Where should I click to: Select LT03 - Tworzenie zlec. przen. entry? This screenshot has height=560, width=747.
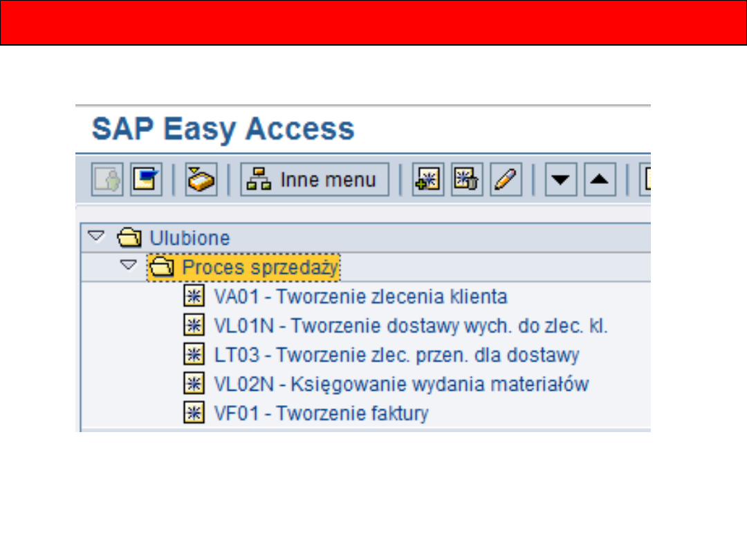(x=397, y=355)
